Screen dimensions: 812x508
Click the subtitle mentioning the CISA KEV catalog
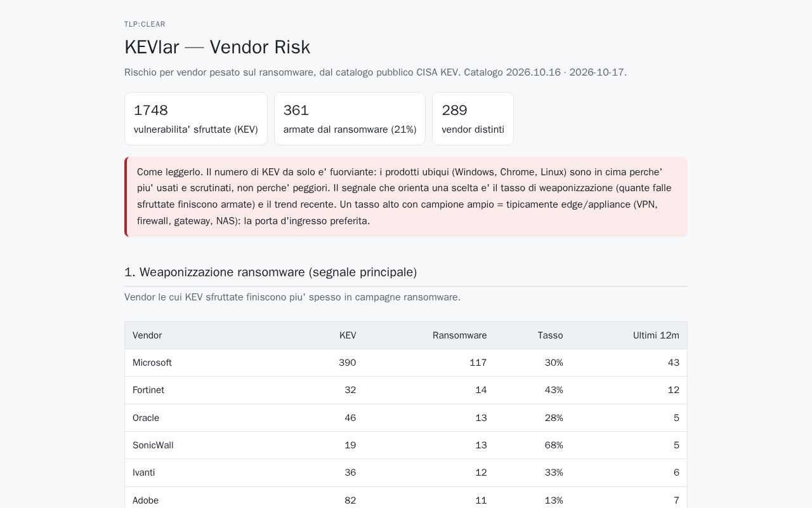coord(376,72)
